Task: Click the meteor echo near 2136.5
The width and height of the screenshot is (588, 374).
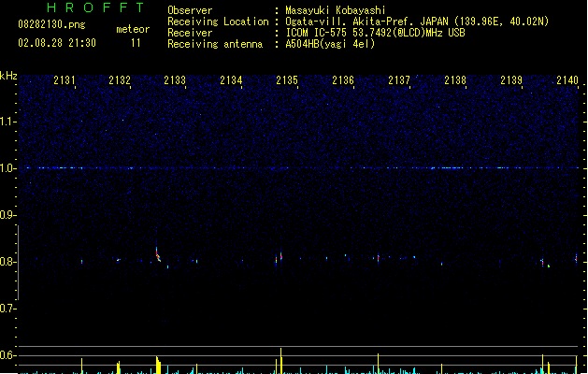Action: click(x=378, y=258)
